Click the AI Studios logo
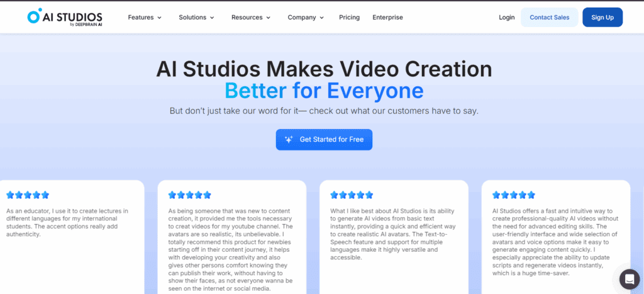Image resolution: width=644 pixels, height=294 pixels. point(65,17)
